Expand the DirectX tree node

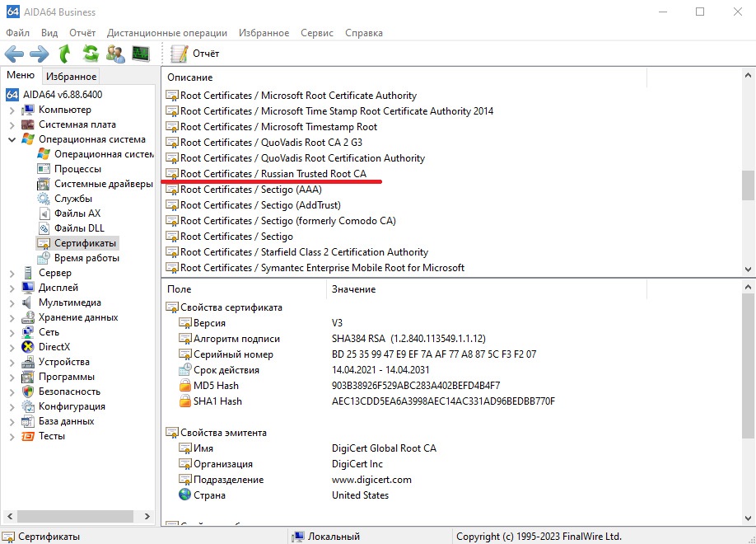tap(12, 348)
